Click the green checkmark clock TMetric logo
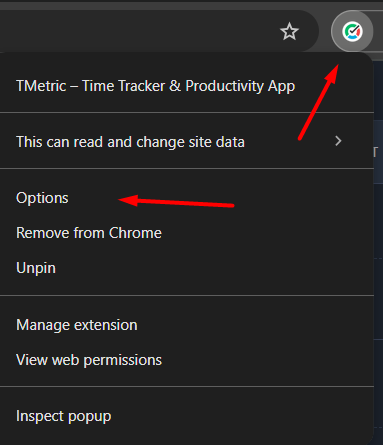 352,31
